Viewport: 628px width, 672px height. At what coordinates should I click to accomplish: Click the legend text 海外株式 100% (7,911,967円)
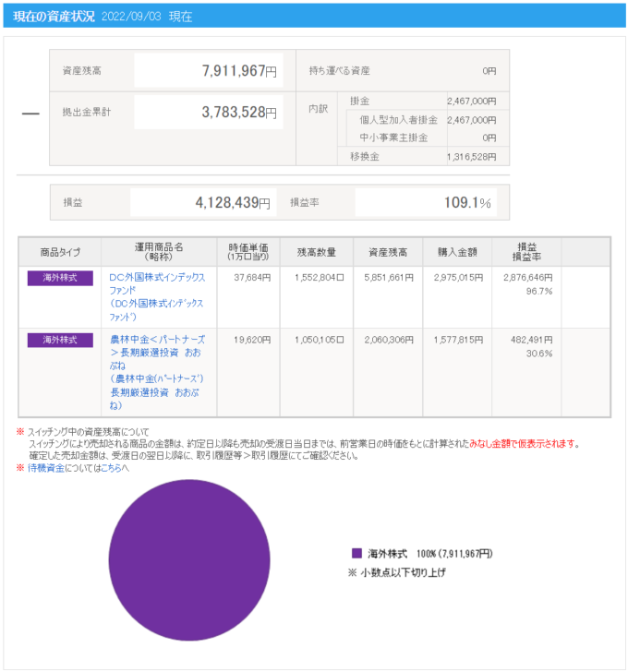[x=430, y=554]
